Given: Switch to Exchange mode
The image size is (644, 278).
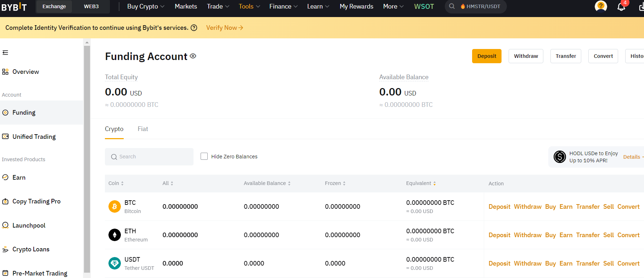Looking at the screenshot, I should point(54,6).
